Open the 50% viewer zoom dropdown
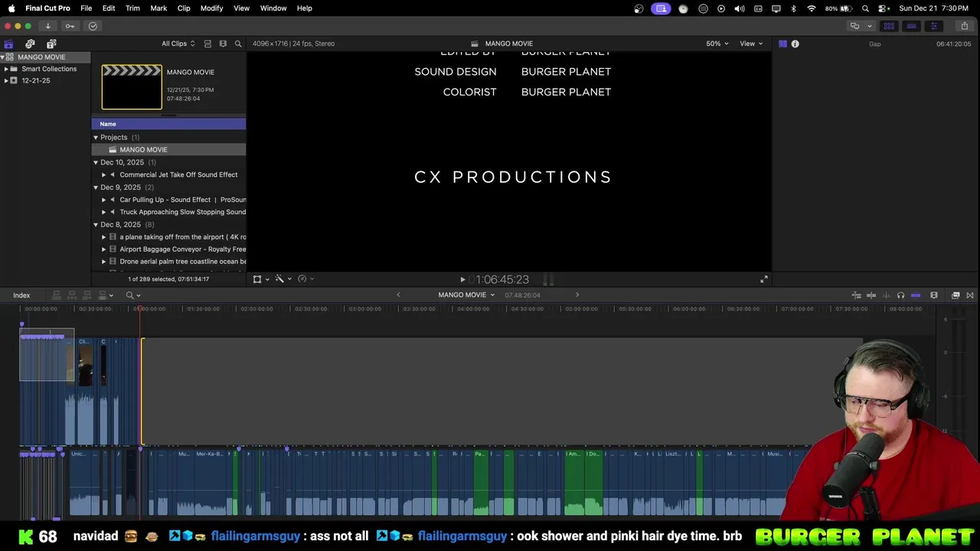The width and height of the screenshot is (980, 551). pyautogui.click(x=717, y=44)
